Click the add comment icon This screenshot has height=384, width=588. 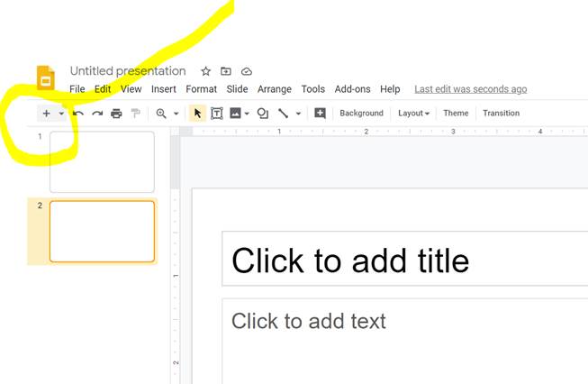pos(320,114)
